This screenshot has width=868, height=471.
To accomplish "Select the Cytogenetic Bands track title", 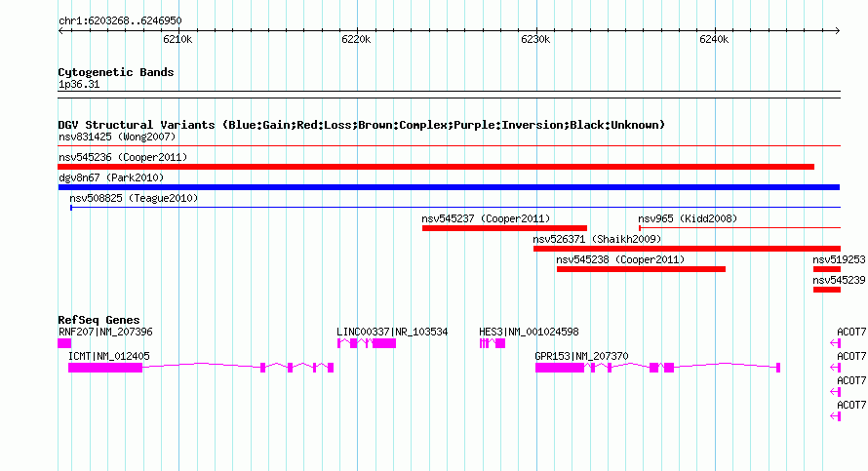I will click(x=116, y=72).
